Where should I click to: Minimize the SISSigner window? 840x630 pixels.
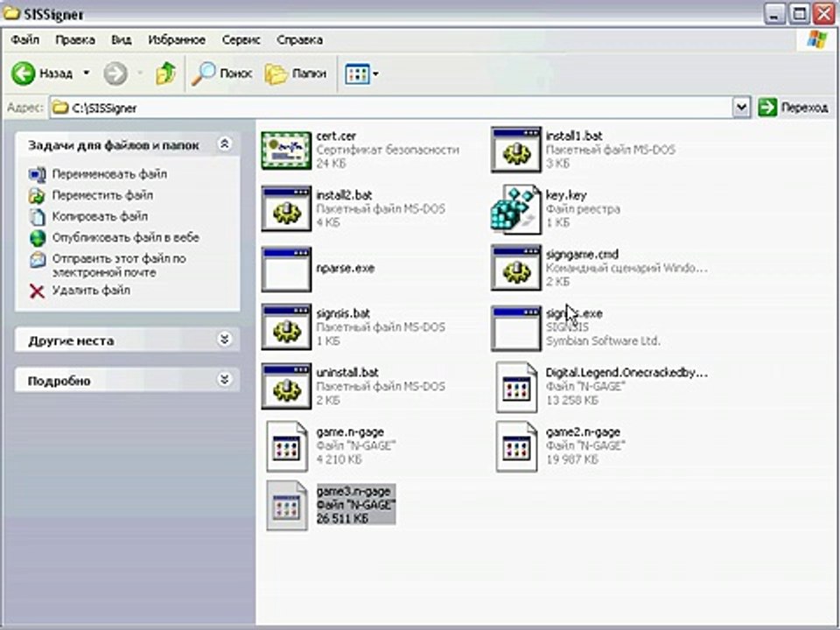click(x=774, y=13)
